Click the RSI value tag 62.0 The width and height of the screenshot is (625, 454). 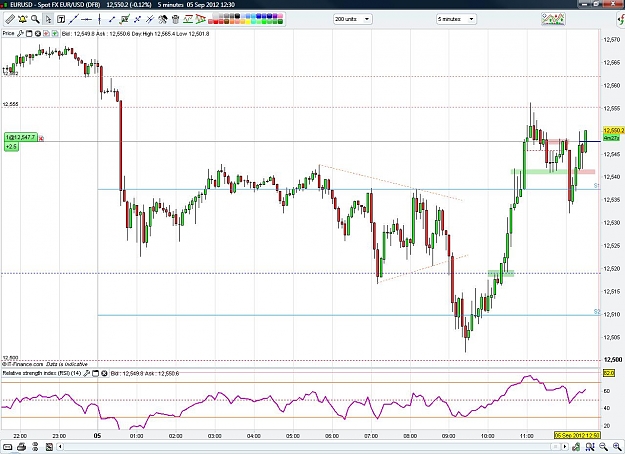609,373
